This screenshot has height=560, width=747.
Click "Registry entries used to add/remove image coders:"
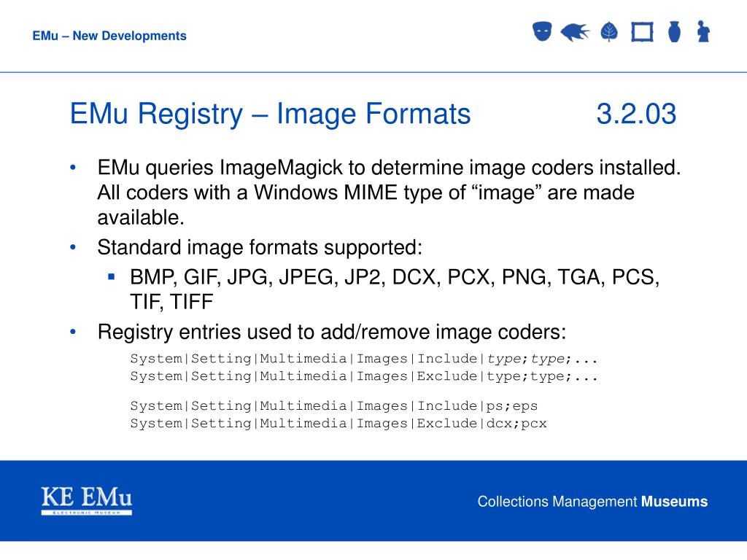(x=332, y=332)
